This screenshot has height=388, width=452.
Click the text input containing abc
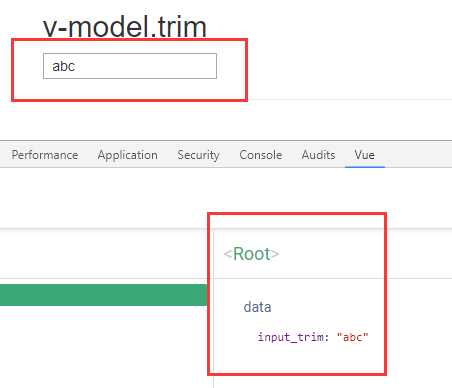[x=130, y=66]
